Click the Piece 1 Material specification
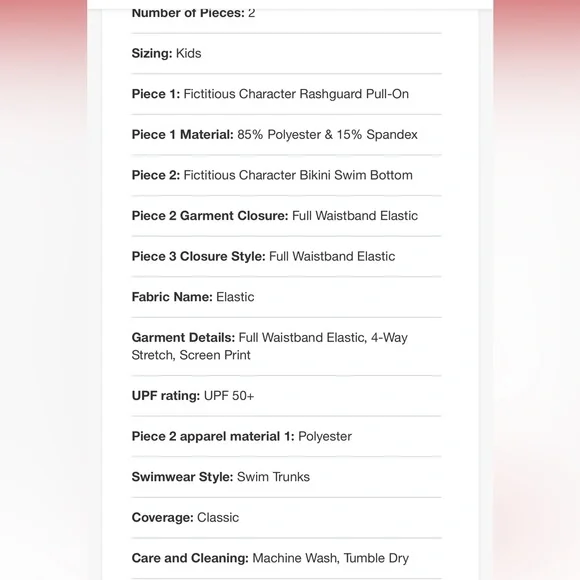 coord(286,135)
